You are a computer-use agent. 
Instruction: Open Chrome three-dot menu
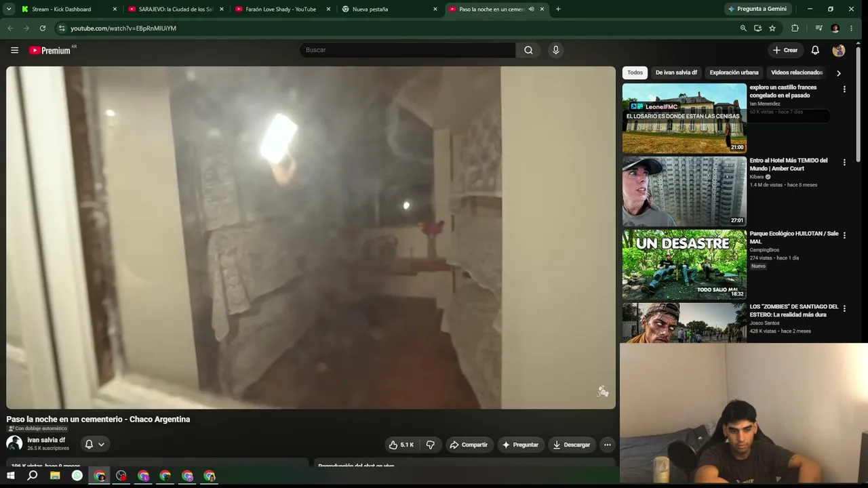tap(851, 28)
